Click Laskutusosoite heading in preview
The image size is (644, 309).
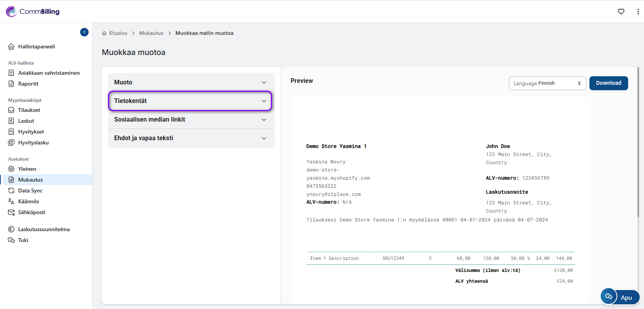(x=507, y=192)
